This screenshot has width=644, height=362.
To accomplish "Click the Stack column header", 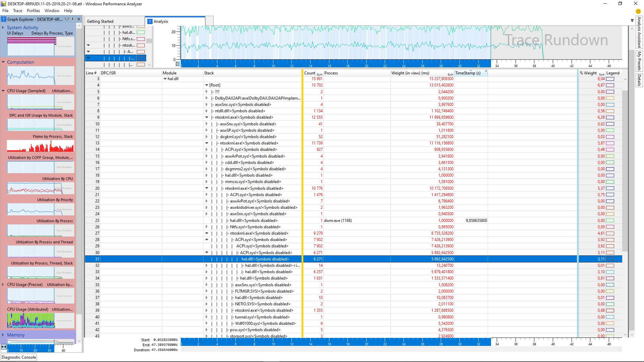I will [x=252, y=73].
